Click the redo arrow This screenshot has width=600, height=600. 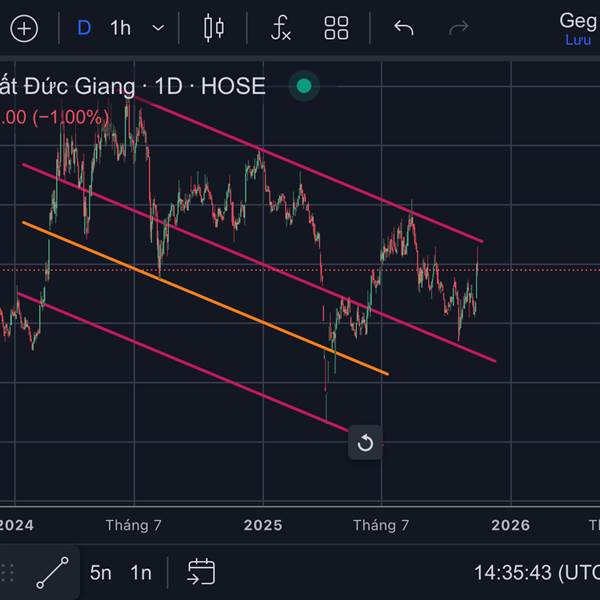459,28
